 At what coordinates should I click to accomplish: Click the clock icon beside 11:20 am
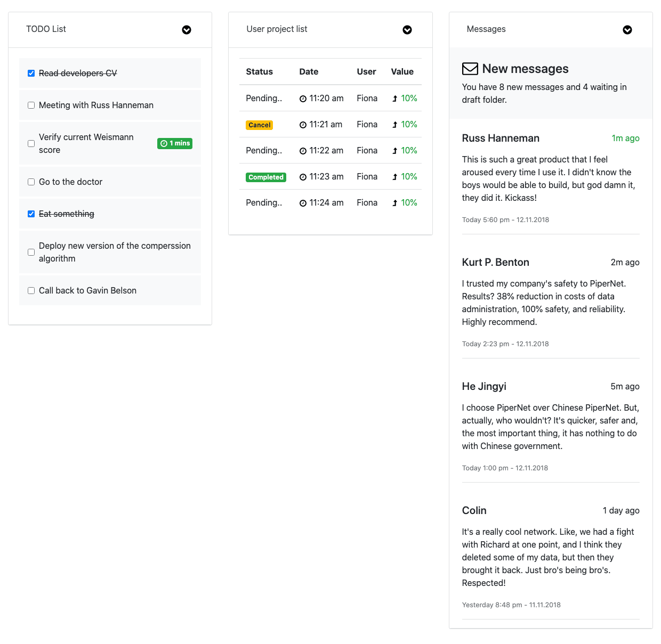pos(302,98)
